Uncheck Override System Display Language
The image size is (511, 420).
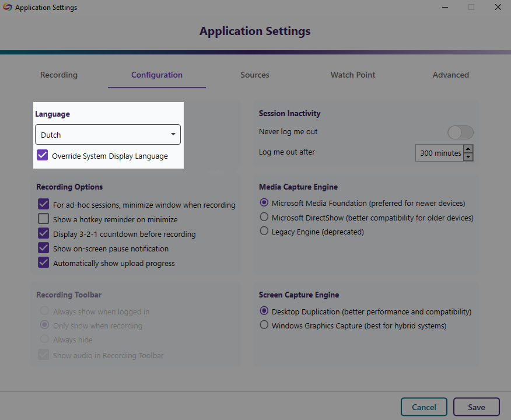[x=42, y=155]
